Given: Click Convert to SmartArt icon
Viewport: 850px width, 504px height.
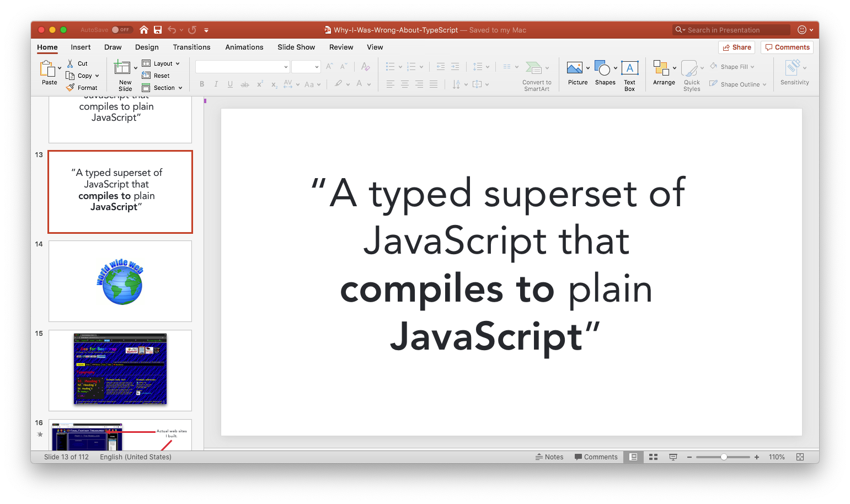Looking at the screenshot, I should click(534, 68).
